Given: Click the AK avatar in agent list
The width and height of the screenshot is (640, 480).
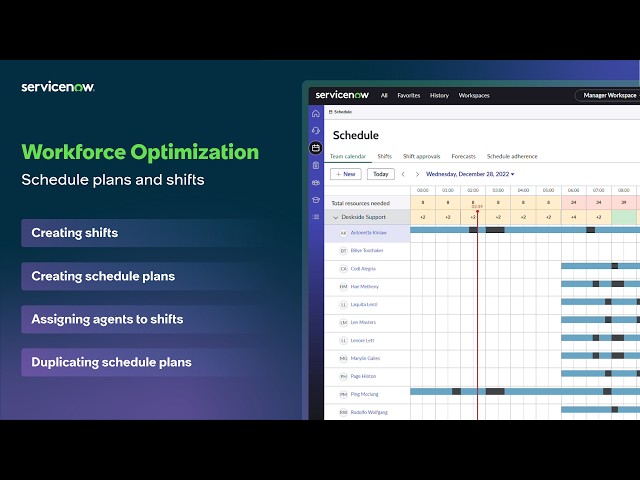Looking at the screenshot, I should (x=343, y=233).
